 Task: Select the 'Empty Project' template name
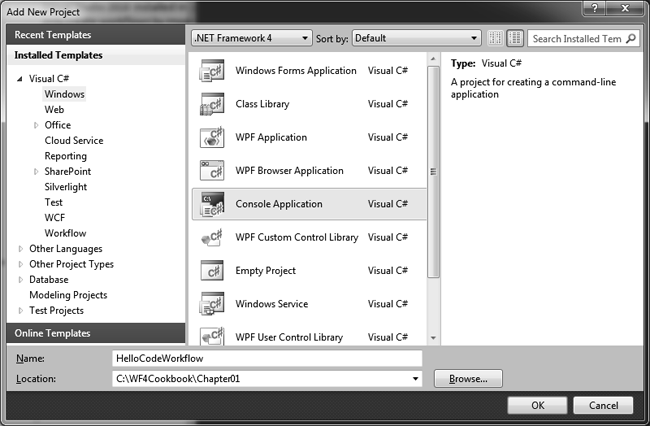point(265,271)
